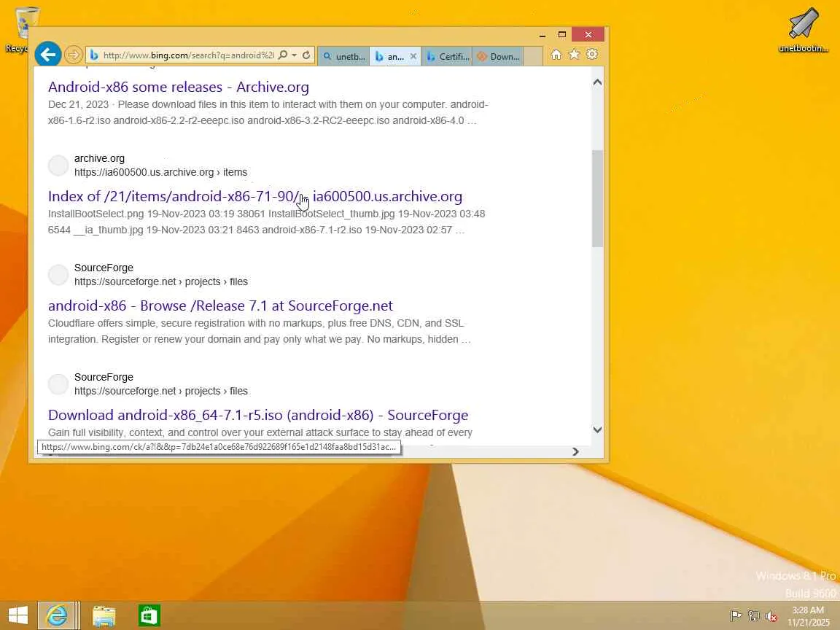Open Action Center flag icon
Screen dimensions: 840x630
(x=736, y=616)
